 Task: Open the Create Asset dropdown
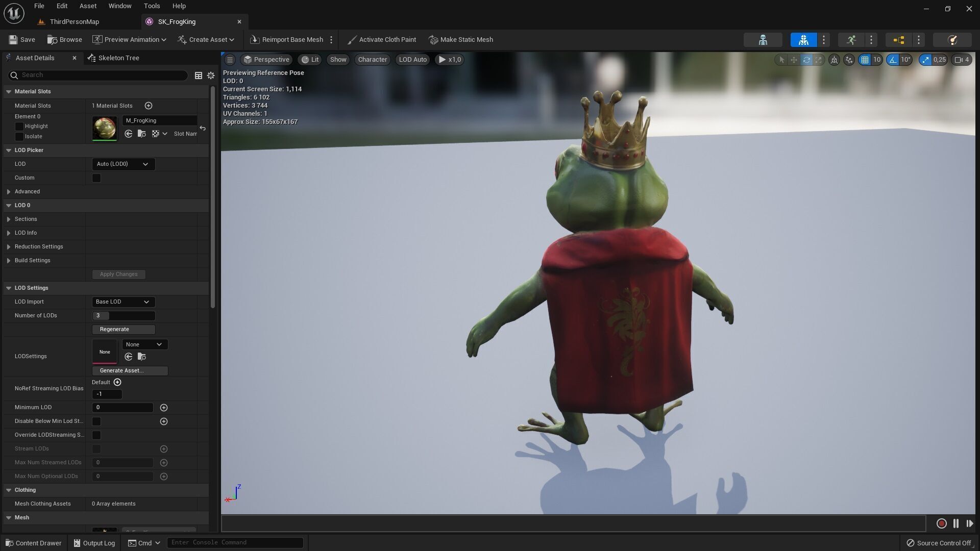coord(206,40)
